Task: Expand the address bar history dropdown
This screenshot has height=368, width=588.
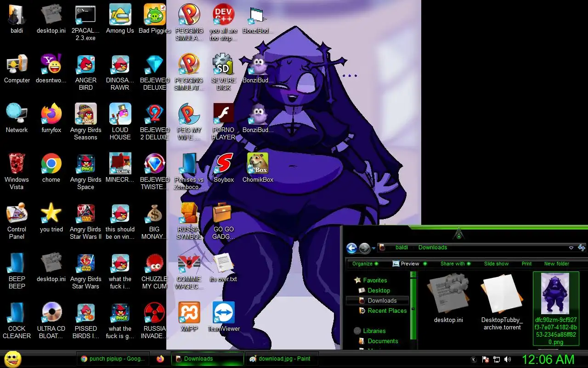Action: point(571,247)
